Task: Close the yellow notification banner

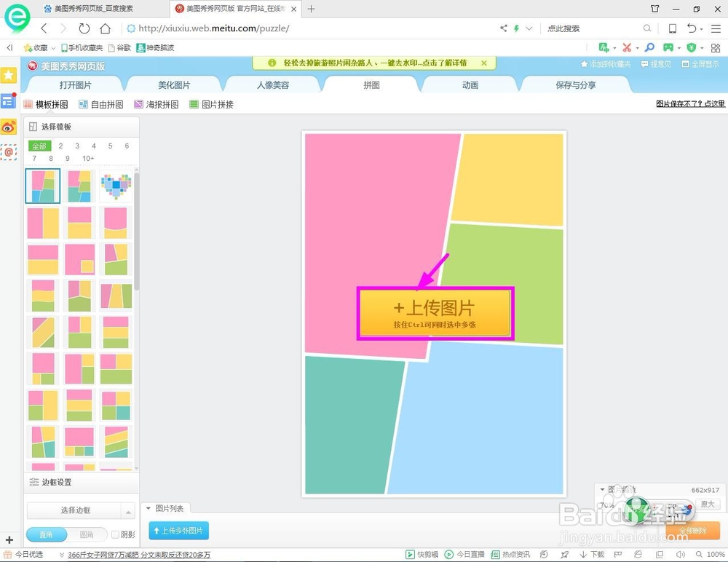Action: [x=484, y=63]
